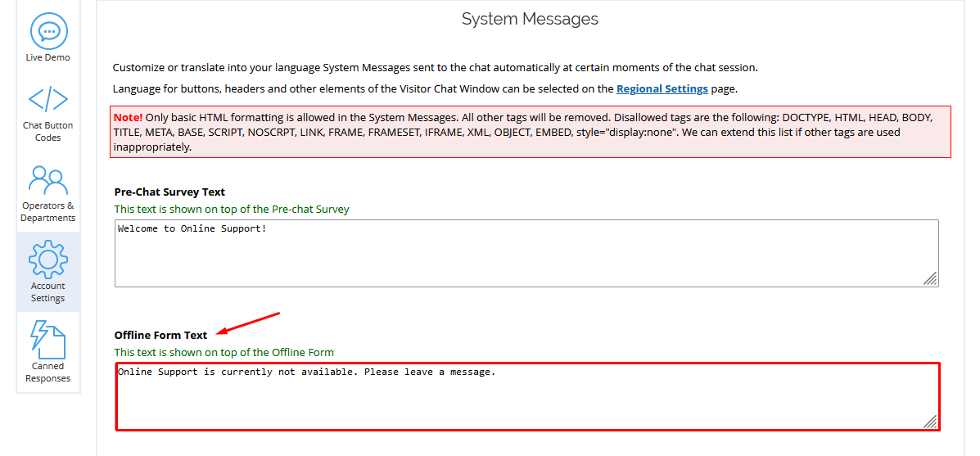Click the Pre-Chat Survey textarea resize handle

pos(930,278)
